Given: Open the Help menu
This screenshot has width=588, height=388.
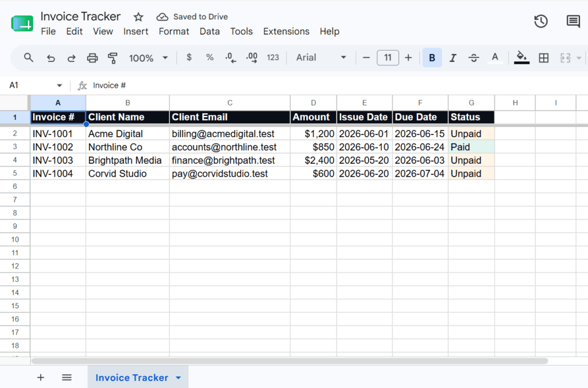Looking at the screenshot, I should click(330, 32).
